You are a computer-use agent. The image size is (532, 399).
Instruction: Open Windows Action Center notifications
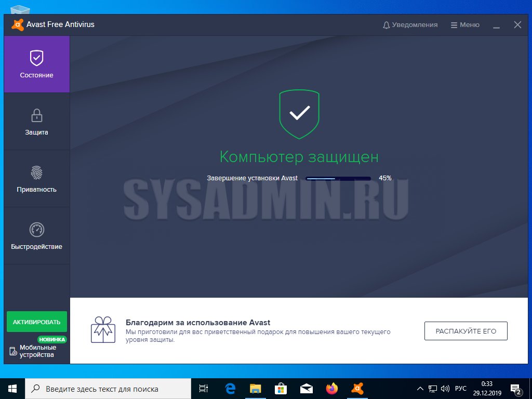(x=516, y=389)
